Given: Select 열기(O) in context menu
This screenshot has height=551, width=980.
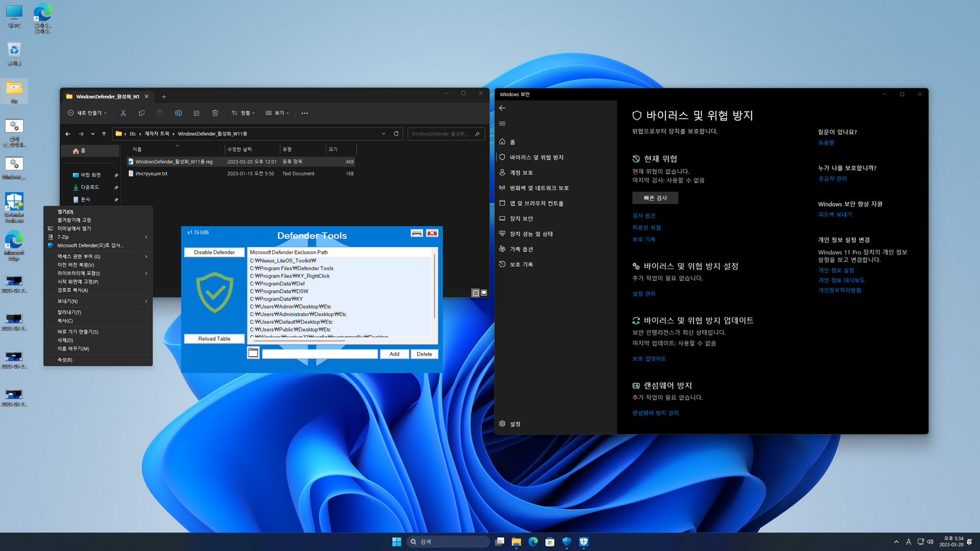Looking at the screenshot, I should [x=98, y=212].
